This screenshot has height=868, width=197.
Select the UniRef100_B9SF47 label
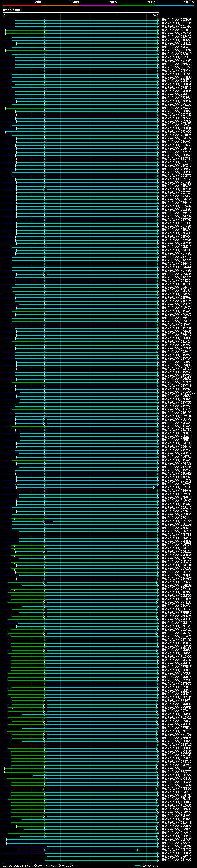point(177,87)
